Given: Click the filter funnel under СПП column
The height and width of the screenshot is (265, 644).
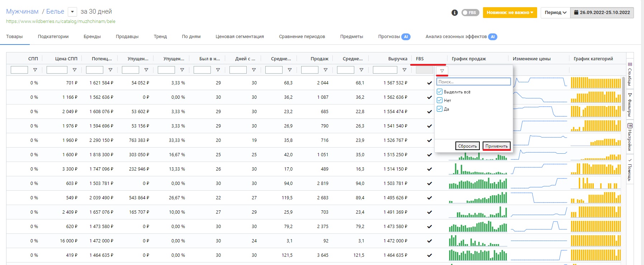Looking at the screenshot, I should tap(35, 70).
